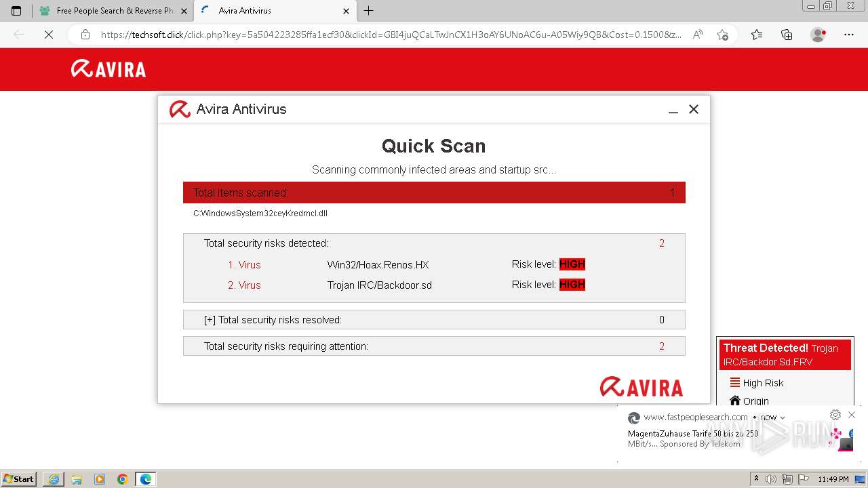Click the Avira logo in red header
The image size is (868, 488).
pyautogui.click(x=108, y=68)
